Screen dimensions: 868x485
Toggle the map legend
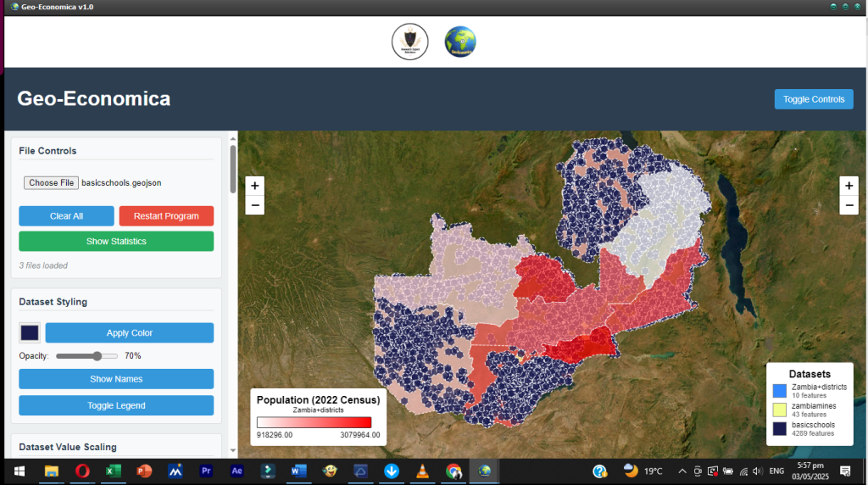click(x=116, y=405)
